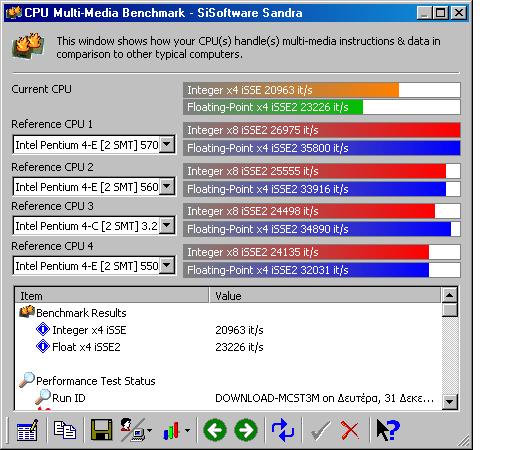The image size is (512, 450).
Task: Click magnifier icon next to Performance Test Status
Action: click(x=27, y=380)
